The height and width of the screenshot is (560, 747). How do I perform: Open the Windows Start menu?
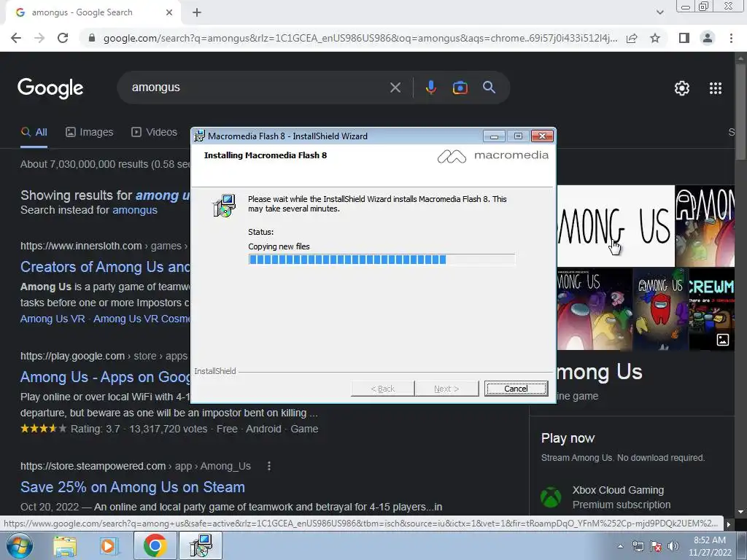(x=19, y=545)
